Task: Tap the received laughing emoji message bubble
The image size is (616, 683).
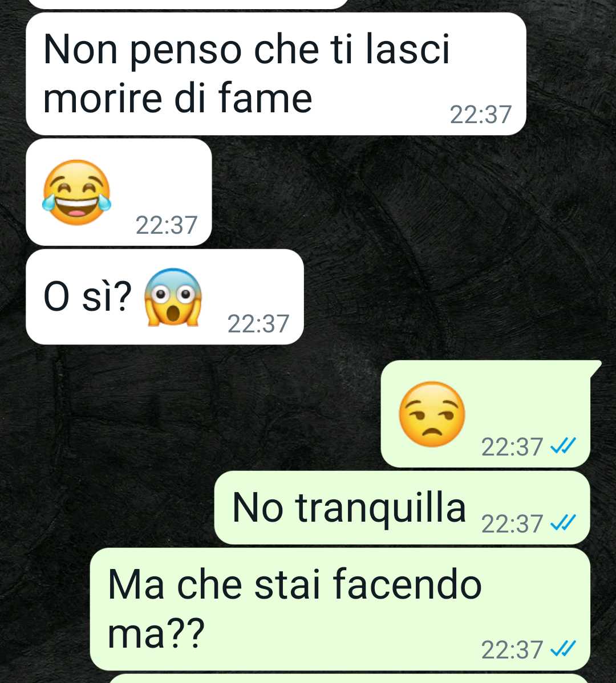Action: (119, 192)
